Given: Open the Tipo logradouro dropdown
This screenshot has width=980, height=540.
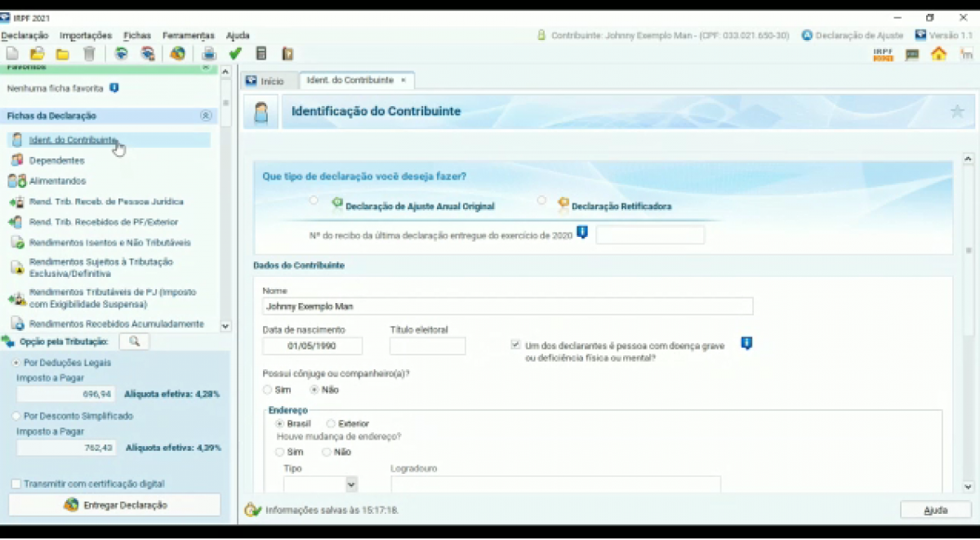Looking at the screenshot, I should 351,484.
